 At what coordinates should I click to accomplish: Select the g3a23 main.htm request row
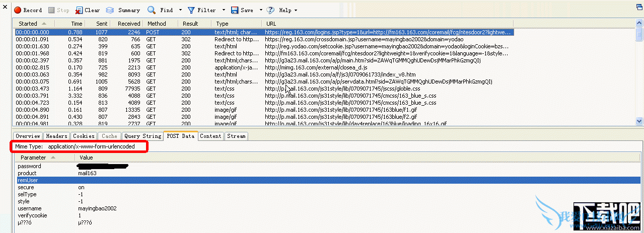[263, 60]
